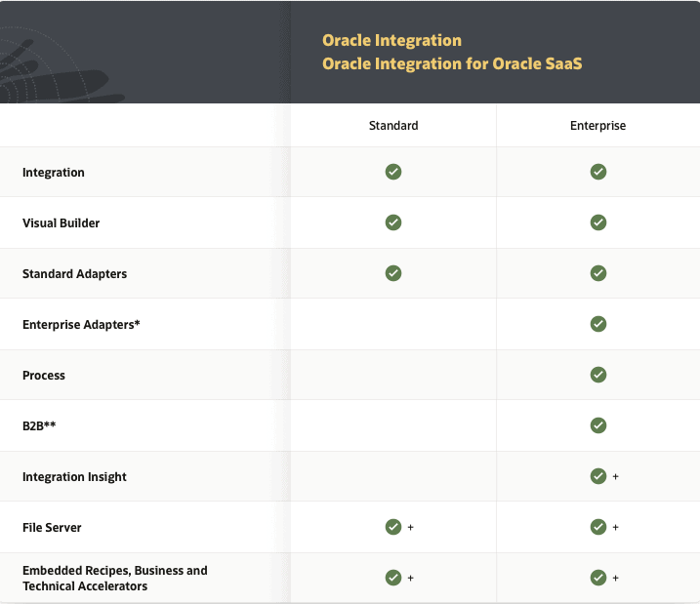Click the Standard checkmark for Standard Adapters
Screen dimensions: 700x604
(x=393, y=273)
